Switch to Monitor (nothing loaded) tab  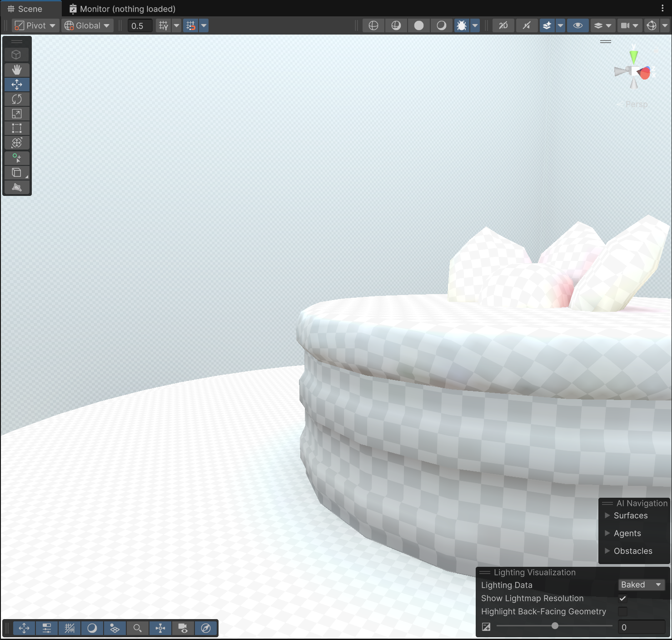(122, 9)
